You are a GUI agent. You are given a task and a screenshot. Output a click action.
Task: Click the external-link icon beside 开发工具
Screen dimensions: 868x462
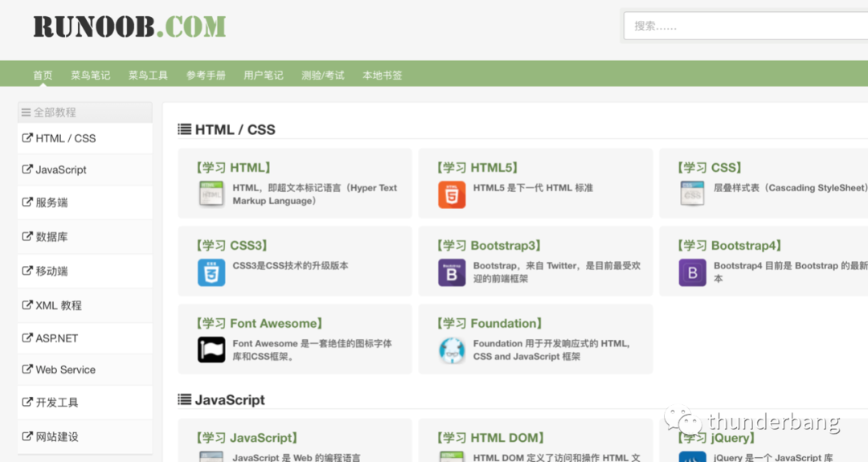(27, 402)
